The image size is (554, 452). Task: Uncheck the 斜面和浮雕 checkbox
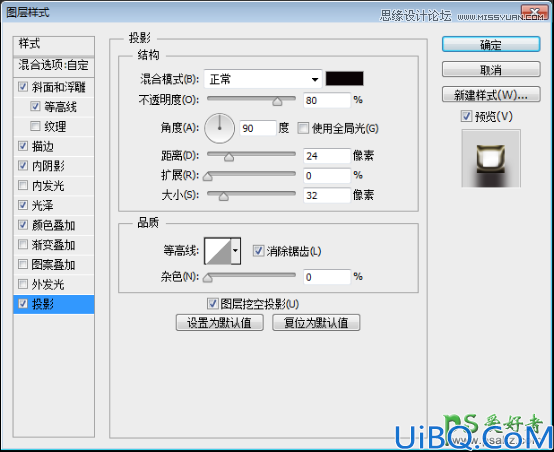coord(23,87)
